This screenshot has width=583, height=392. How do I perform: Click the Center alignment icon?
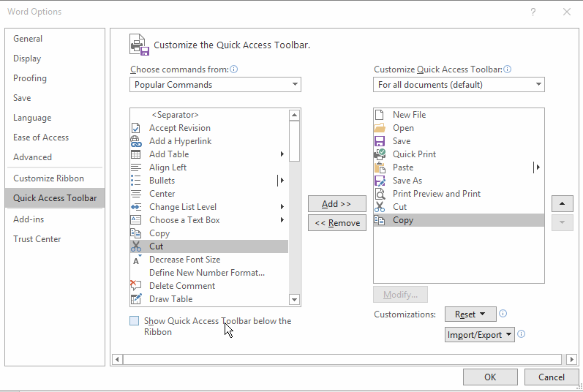(136, 194)
